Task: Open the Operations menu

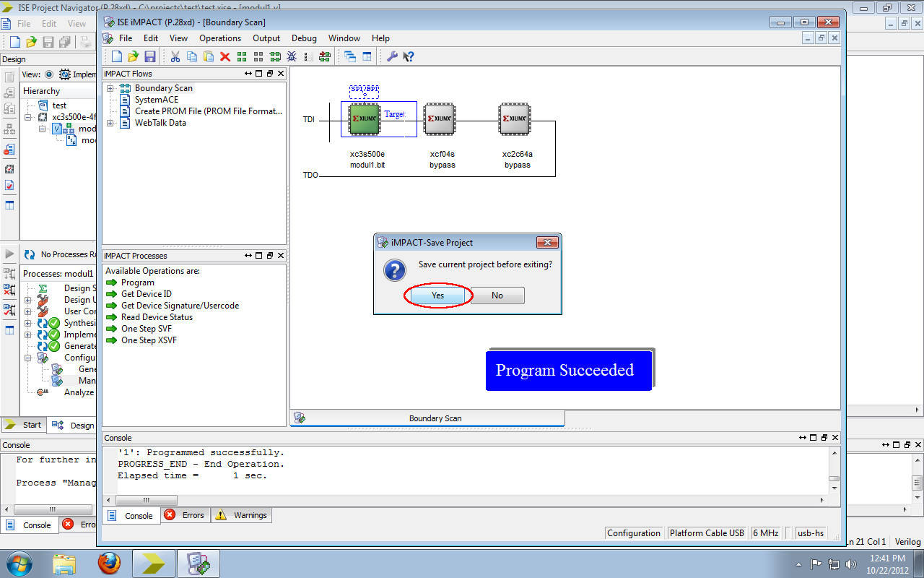Action: pos(220,38)
